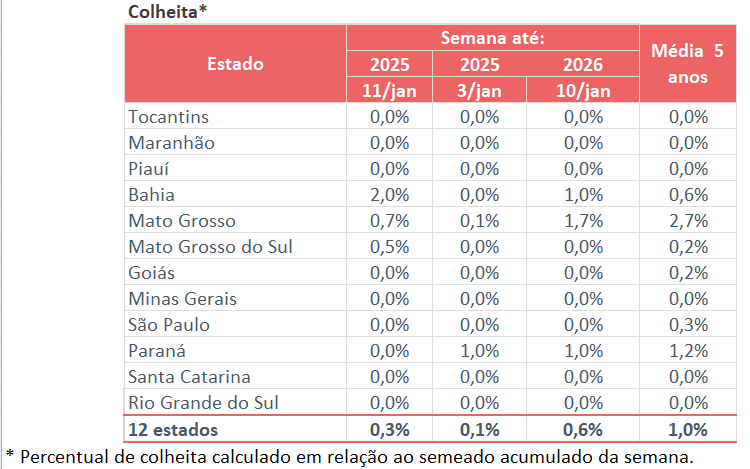Viewport: 750px width, 469px height.
Task: Click Mato Grosso's 2,7% five-year average
Action: click(687, 221)
